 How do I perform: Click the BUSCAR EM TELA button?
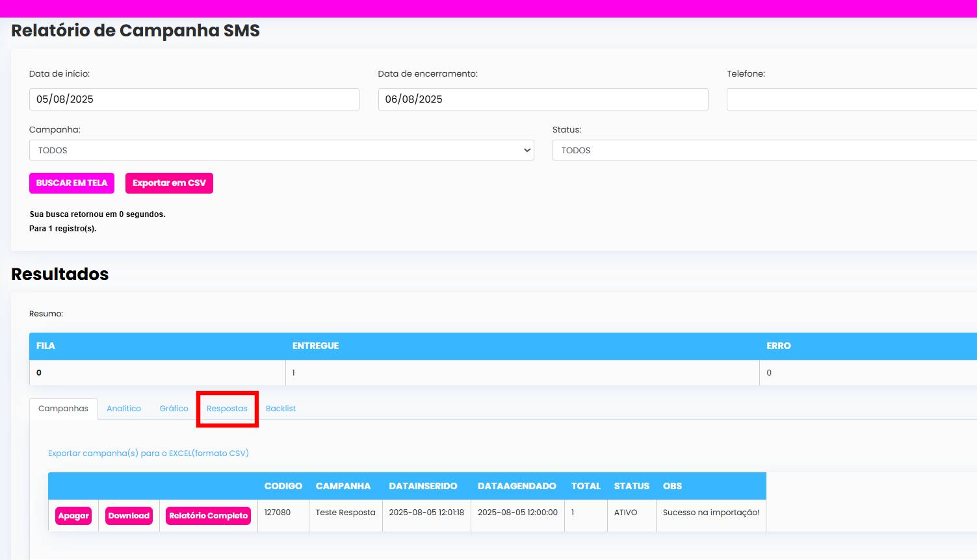[x=72, y=183]
